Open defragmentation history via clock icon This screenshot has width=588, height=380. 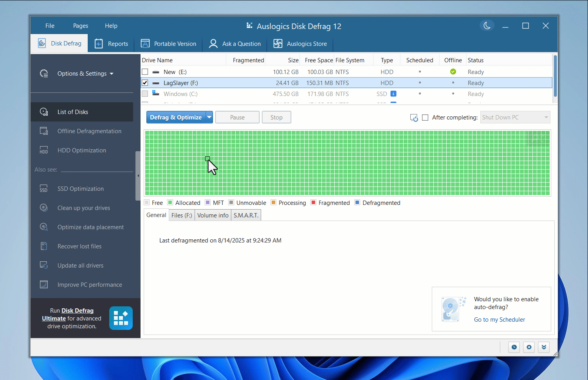tap(514, 347)
